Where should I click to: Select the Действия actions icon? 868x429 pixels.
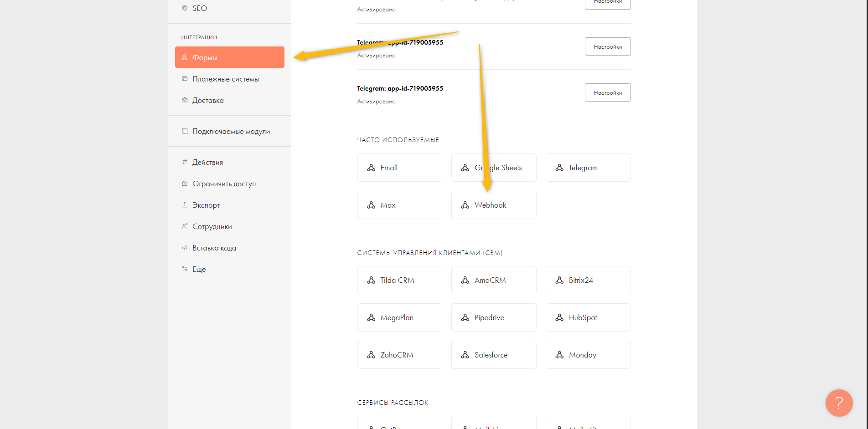pos(184,162)
